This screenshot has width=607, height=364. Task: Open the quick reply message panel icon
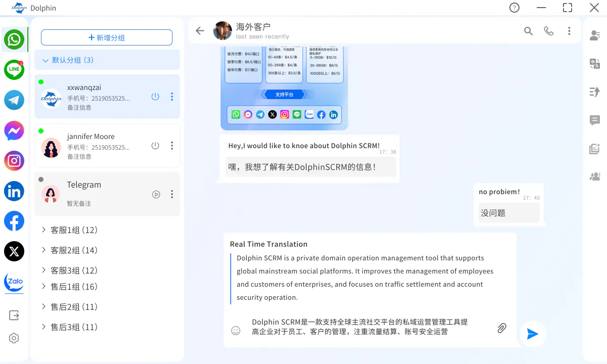pos(595,120)
